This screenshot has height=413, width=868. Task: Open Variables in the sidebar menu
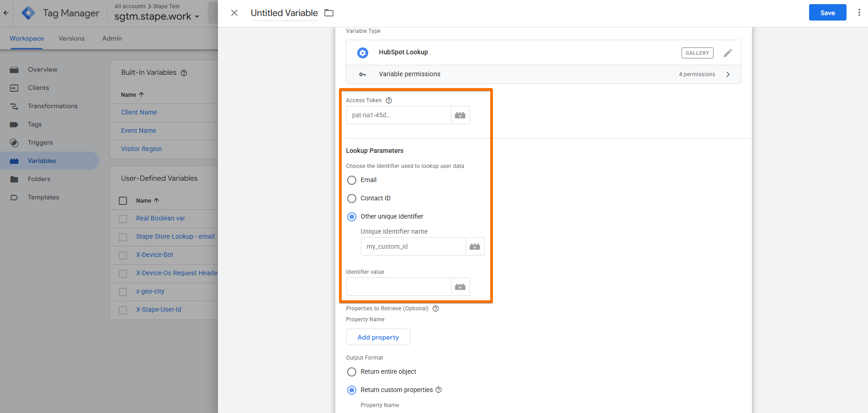49,161
